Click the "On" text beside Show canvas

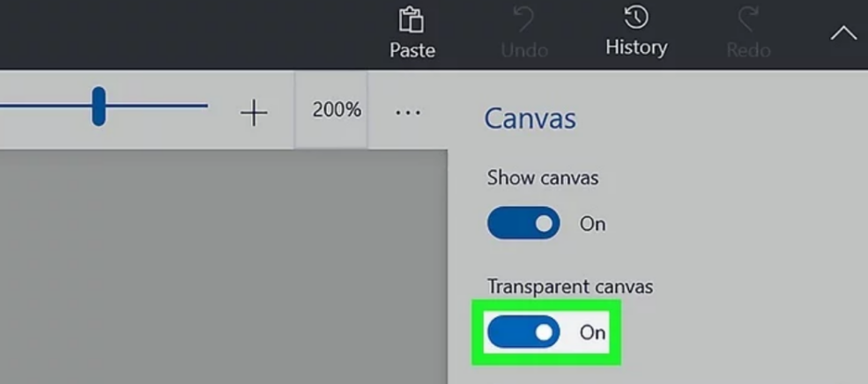pyautogui.click(x=592, y=224)
